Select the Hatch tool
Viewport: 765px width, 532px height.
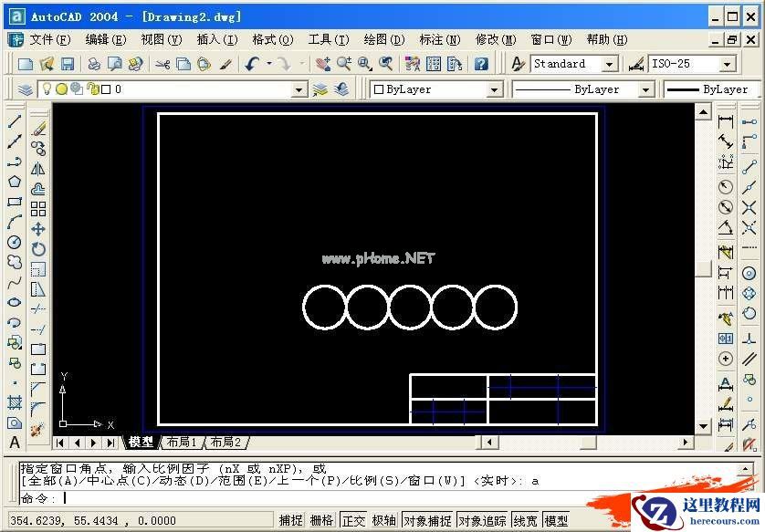point(15,402)
